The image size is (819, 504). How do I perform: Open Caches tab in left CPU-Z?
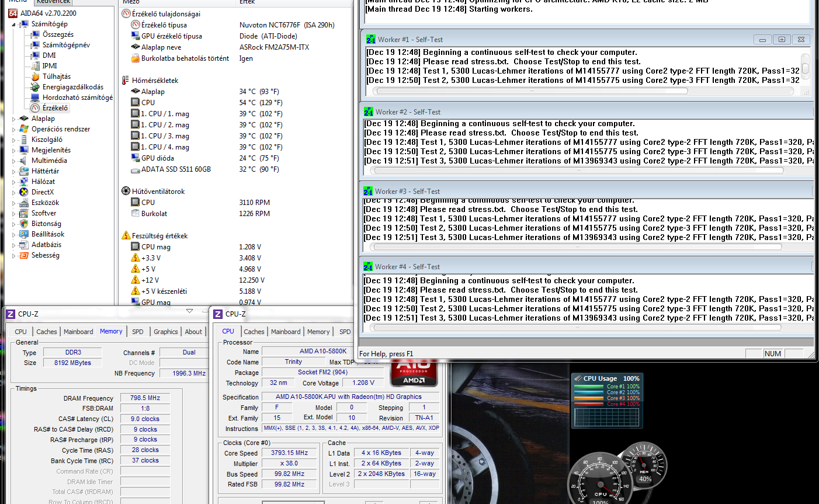coord(47,332)
